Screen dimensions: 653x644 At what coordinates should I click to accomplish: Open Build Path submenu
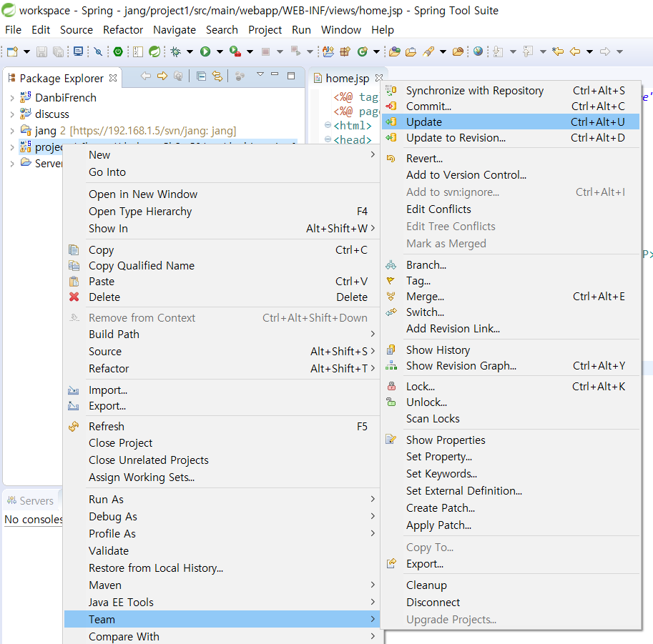[x=222, y=335]
